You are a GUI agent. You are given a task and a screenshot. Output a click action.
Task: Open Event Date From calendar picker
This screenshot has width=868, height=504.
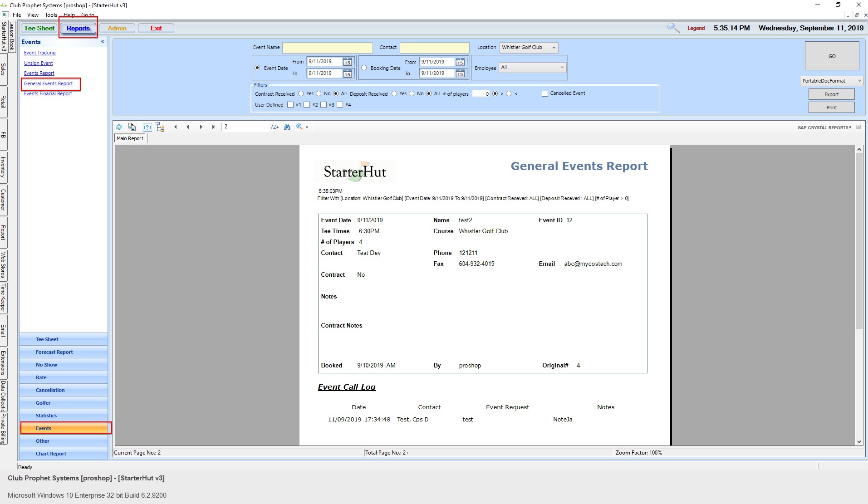tap(347, 62)
